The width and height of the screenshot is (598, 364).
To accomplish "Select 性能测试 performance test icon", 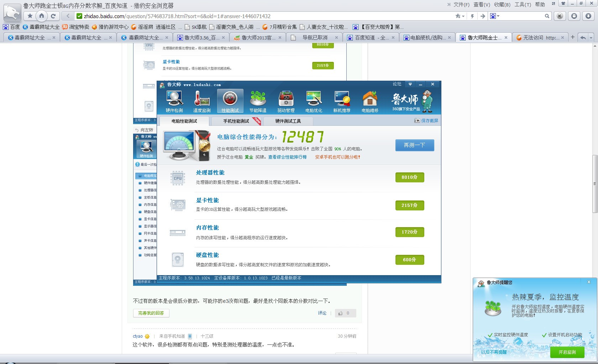I will pyautogui.click(x=230, y=102).
